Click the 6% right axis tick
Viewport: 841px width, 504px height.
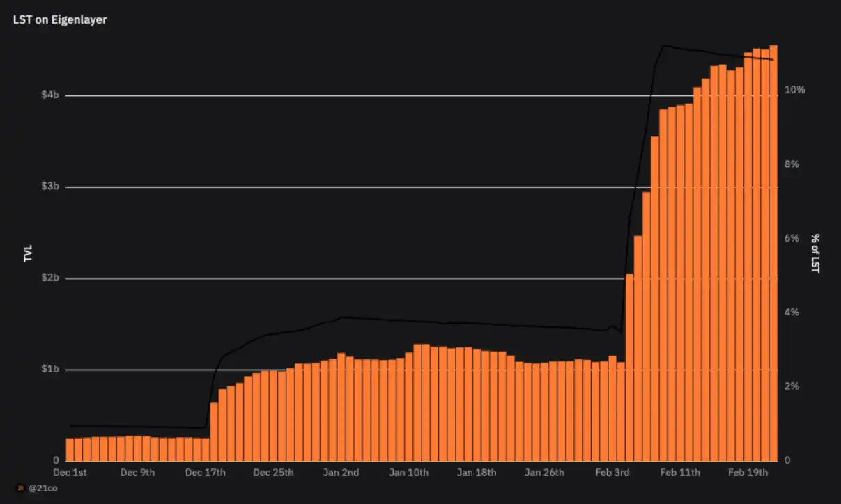792,238
